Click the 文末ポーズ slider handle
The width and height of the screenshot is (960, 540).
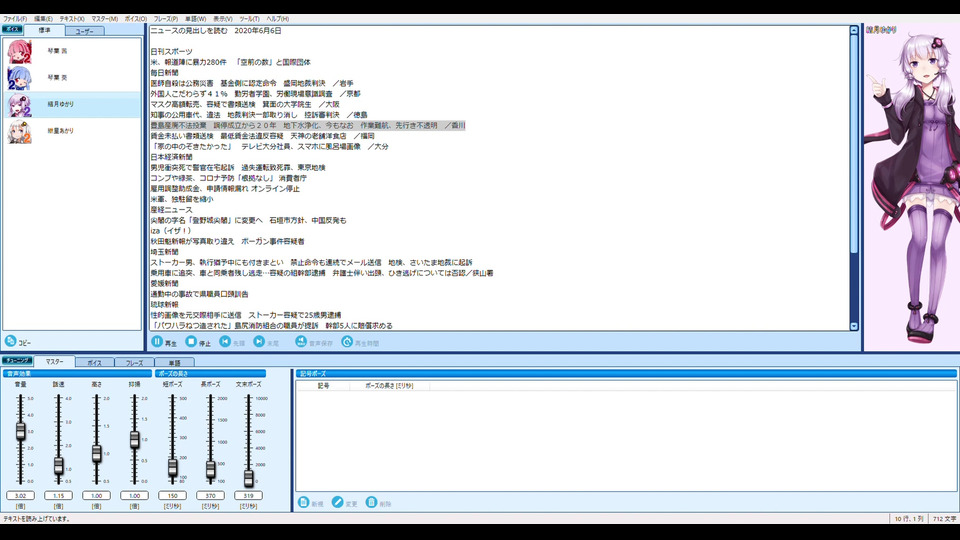pyautogui.click(x=249, y=478)
